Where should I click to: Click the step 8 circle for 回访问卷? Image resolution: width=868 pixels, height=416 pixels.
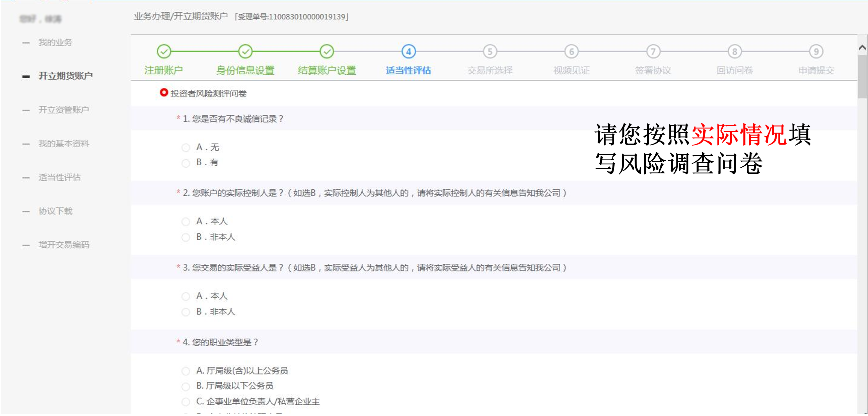pyautogui.click(x=735, y=52)
